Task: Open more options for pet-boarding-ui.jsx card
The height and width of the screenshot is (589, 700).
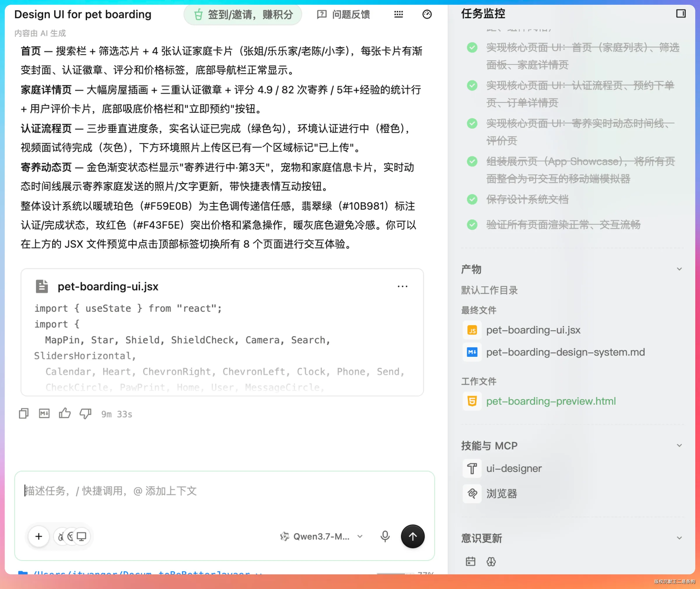Action: click(402, 286)
